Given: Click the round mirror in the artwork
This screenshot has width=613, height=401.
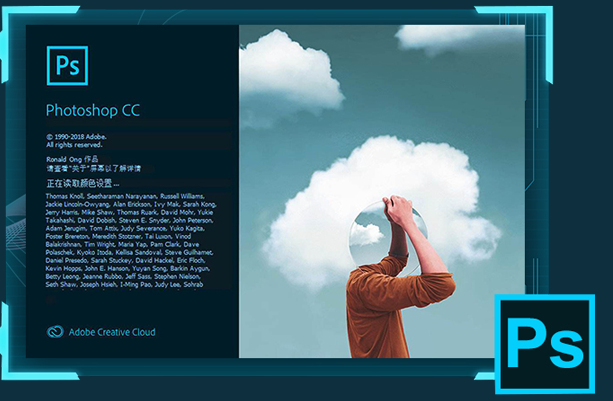Looking at the screenshot, I should 378,228.
